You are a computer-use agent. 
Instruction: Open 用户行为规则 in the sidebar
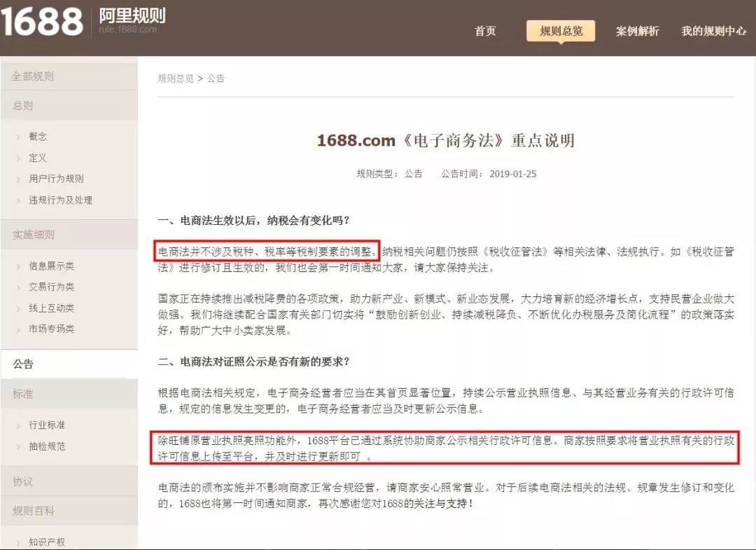point(57,179)
